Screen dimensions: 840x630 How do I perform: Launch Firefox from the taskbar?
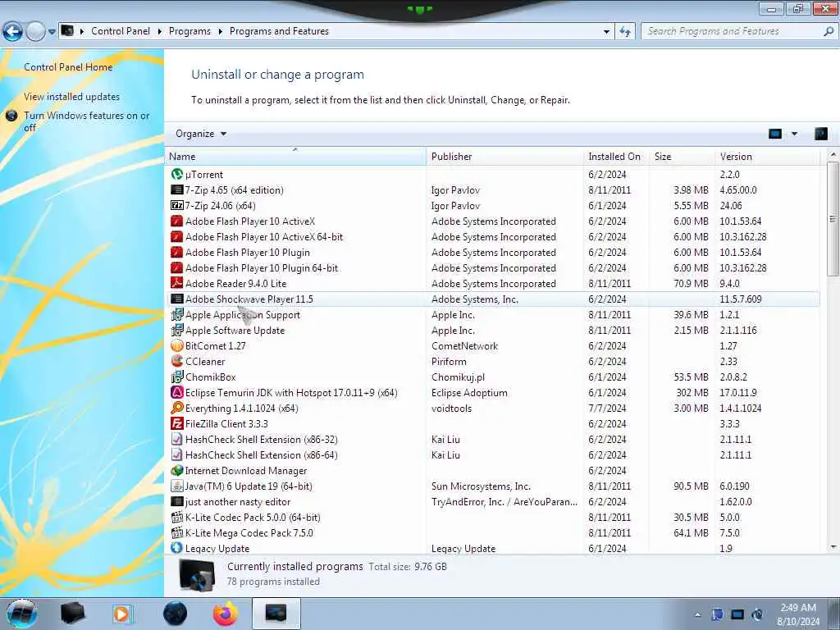tap(226, 614)
